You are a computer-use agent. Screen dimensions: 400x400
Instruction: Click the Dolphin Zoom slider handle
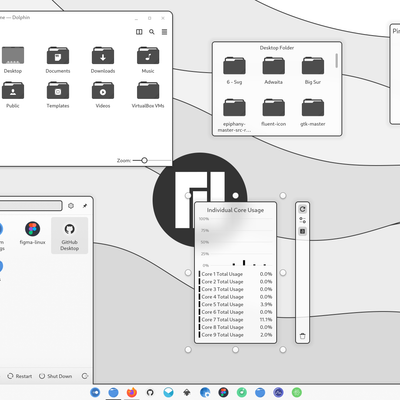tap(144, 160)
